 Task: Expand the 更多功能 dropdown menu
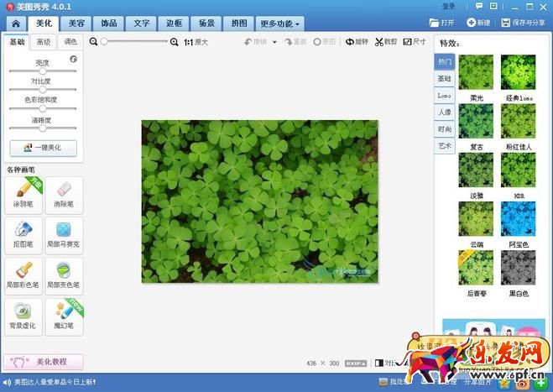point(279,24)
